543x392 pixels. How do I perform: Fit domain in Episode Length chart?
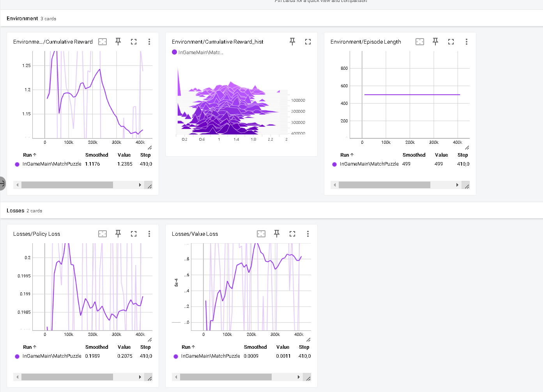point(420,42)
